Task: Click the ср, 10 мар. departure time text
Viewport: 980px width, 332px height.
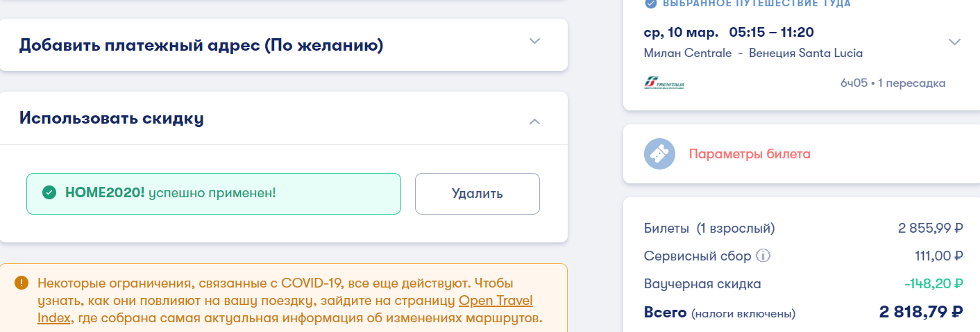Action: (x=729, y=32)
